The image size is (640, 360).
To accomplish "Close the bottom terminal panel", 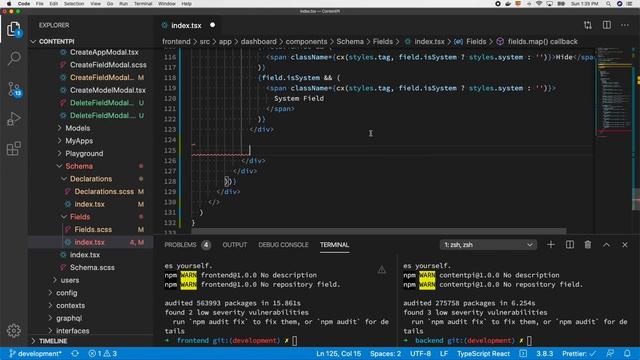I will (x=625, y=244).
